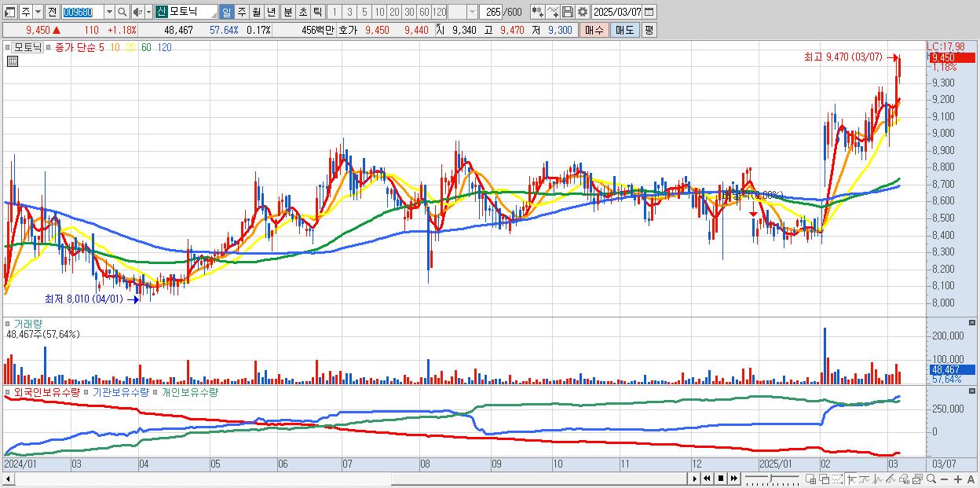Click the 매도 sell button
Screen dimensions: 980x488
click(x=624, y=30)
